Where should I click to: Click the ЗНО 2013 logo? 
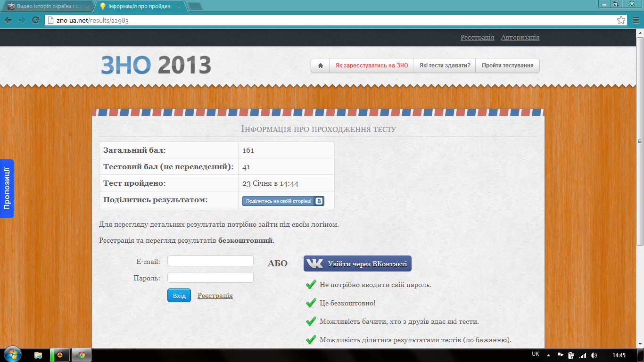(x=156, y=65)
